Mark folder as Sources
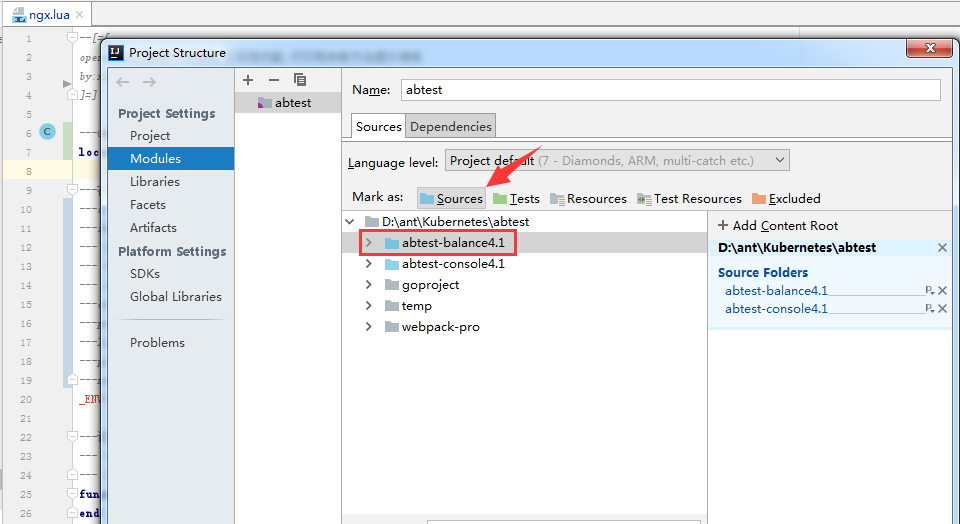The width and height of the screenshot is (960, 524). pyautogui.click(x=451, y=199)
